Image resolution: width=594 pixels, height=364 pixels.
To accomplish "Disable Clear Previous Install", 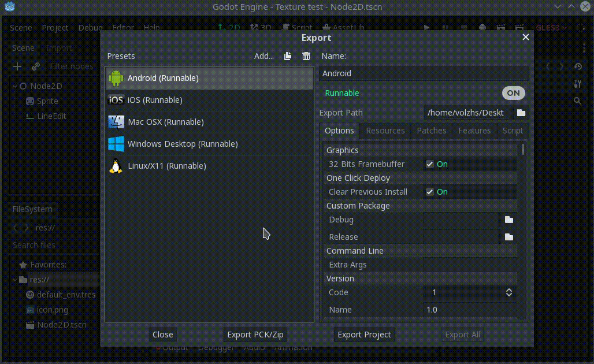I will coord(429,192).
